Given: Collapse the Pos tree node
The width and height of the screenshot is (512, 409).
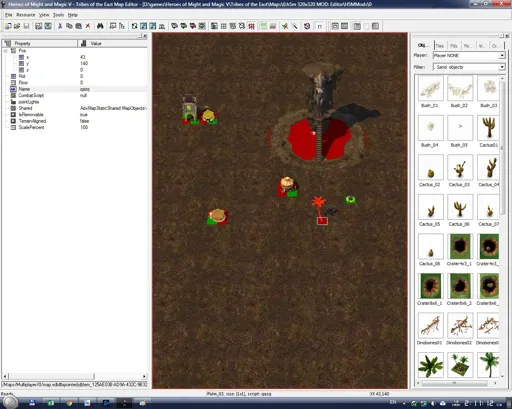Looking at the screenshot, I should click(6, 51).
